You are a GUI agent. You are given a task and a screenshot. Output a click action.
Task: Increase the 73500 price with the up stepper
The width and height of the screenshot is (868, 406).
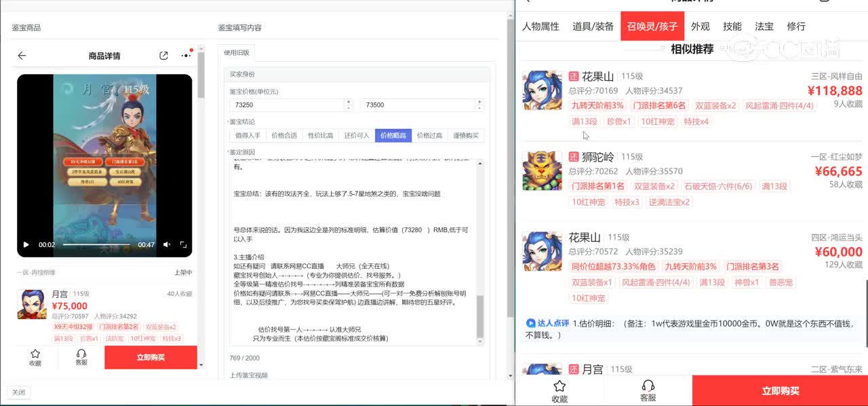pyautogui.click(x=480, y=102)
